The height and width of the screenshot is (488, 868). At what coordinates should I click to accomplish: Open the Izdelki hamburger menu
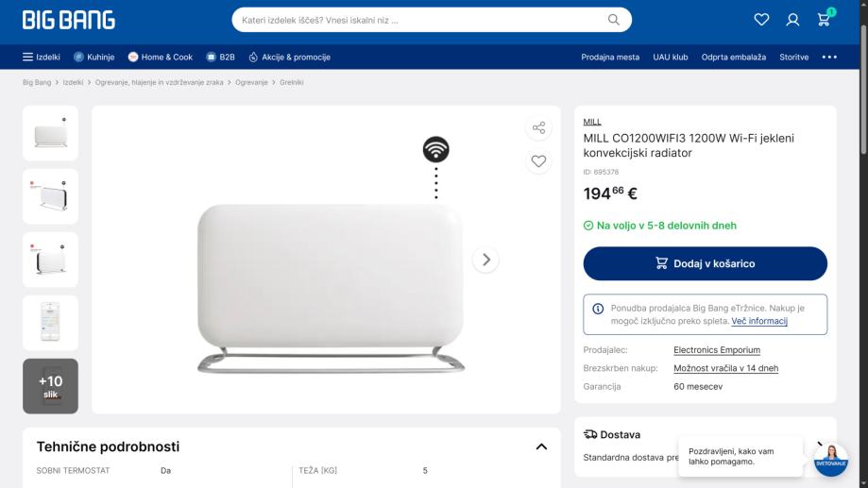[41, 57]
